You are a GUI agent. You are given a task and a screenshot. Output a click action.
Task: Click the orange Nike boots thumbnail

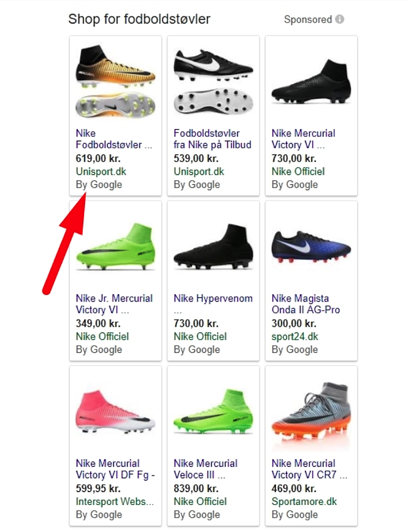(115, 80)
